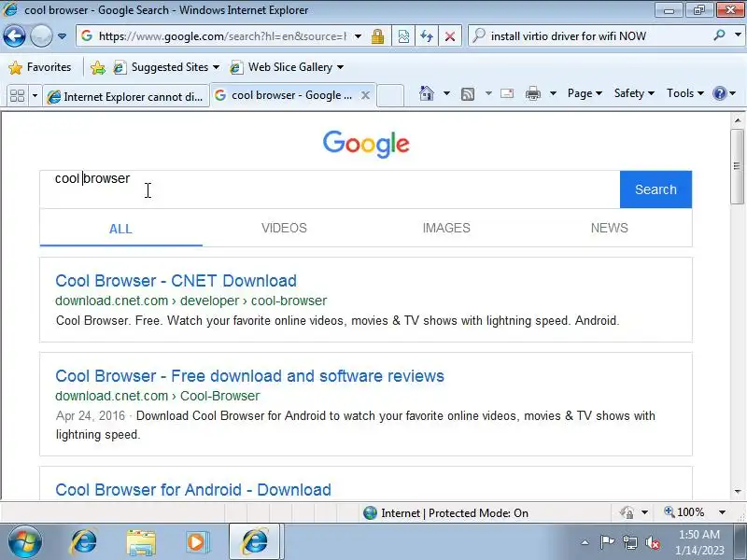Open the recent pages dropdown arrow
This screenshot has height=560, width=747.
[62, 36]
